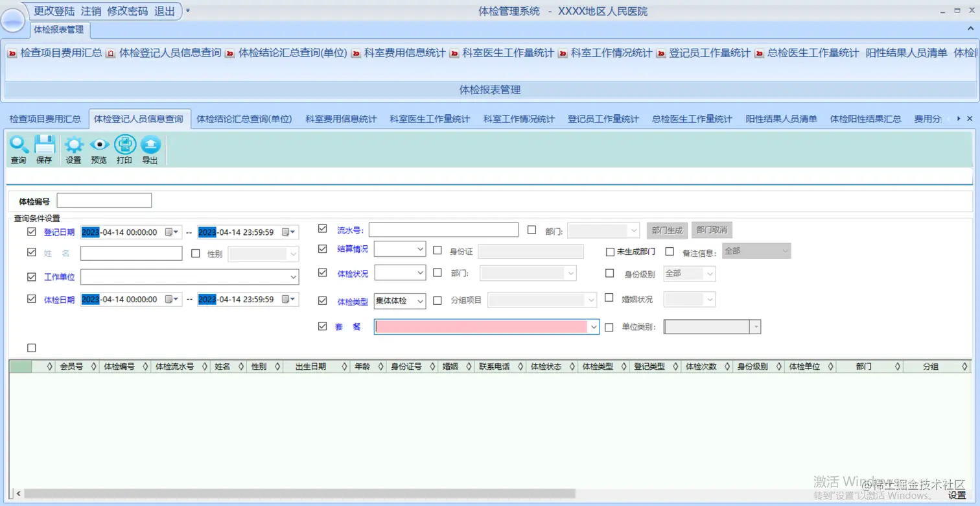Click the 总检医生工作量统计 ribbon button
Image resolution: width=980 pixels, height=506 pixels.
[807, 53]
